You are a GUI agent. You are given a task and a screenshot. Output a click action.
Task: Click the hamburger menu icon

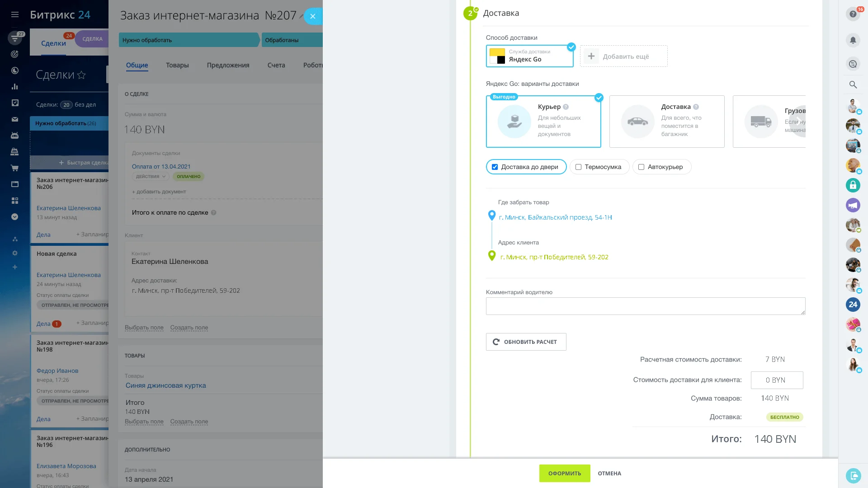(x=15, y=15)
